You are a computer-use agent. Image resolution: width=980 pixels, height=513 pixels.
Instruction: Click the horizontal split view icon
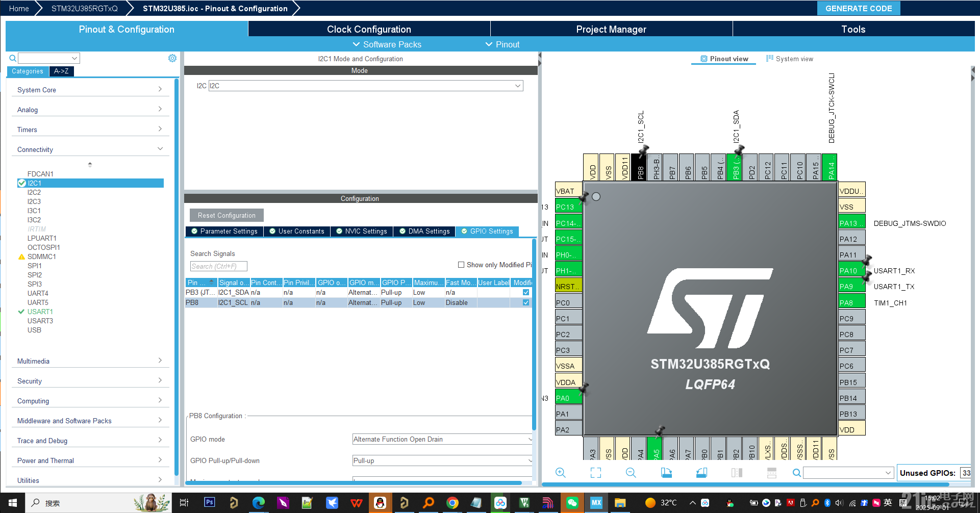pyautogui.click(x=772, y=473)
